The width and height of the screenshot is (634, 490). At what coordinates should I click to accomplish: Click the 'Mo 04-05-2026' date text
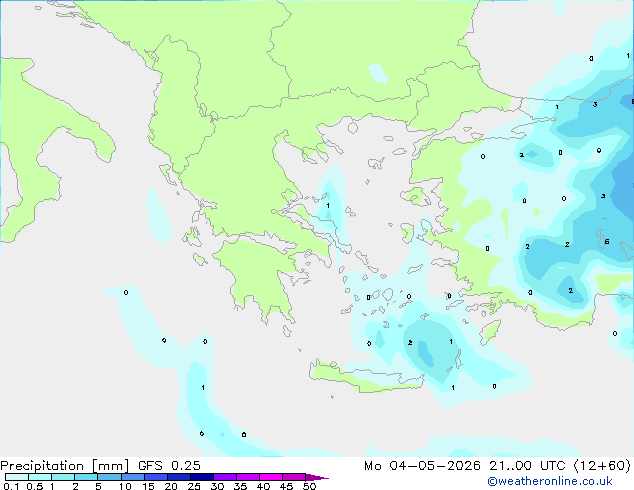tap(422, 466)
